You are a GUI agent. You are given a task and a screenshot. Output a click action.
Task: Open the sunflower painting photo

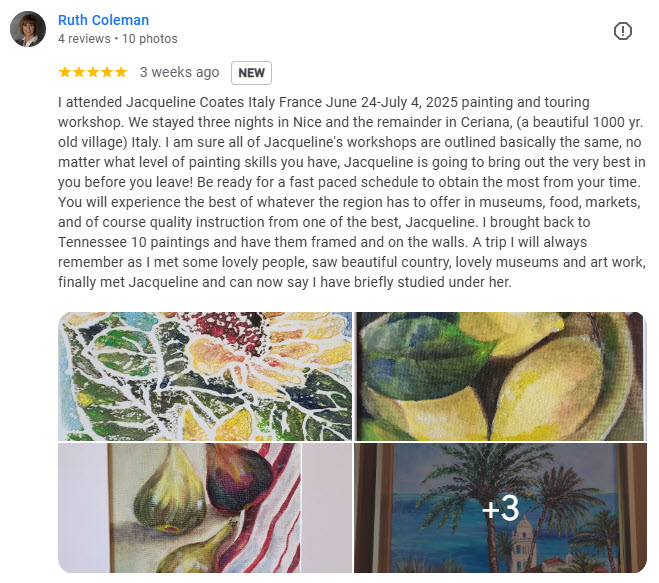click(x=205, y=376)
